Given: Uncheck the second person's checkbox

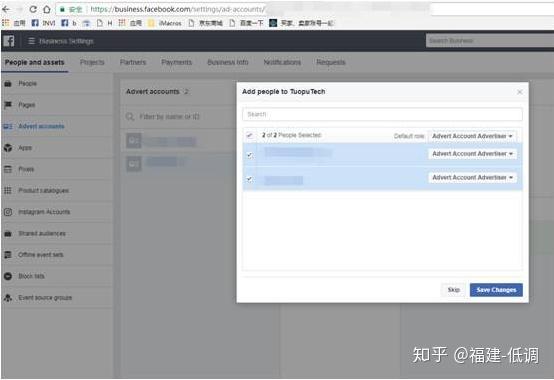Looking at the screenshot, I should (250, 179).
